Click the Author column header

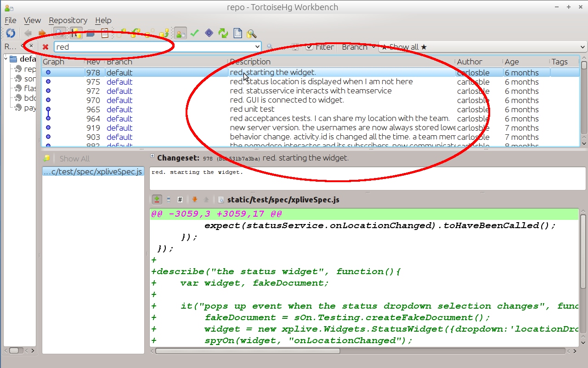pos(479,62)
